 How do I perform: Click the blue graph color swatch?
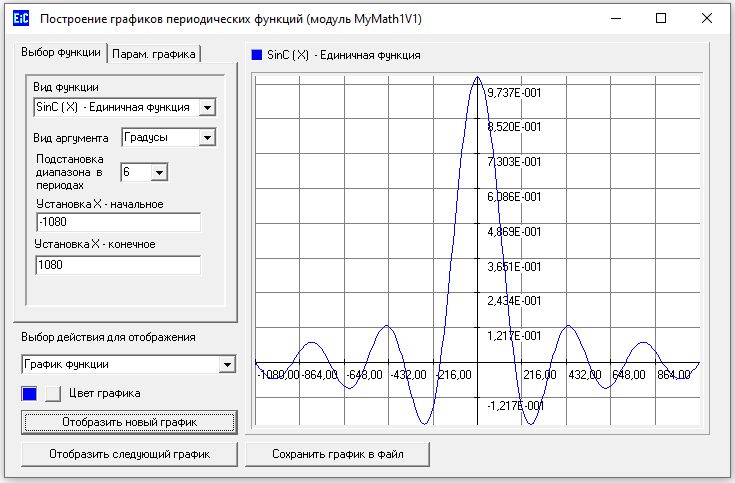tap(30, 393)
